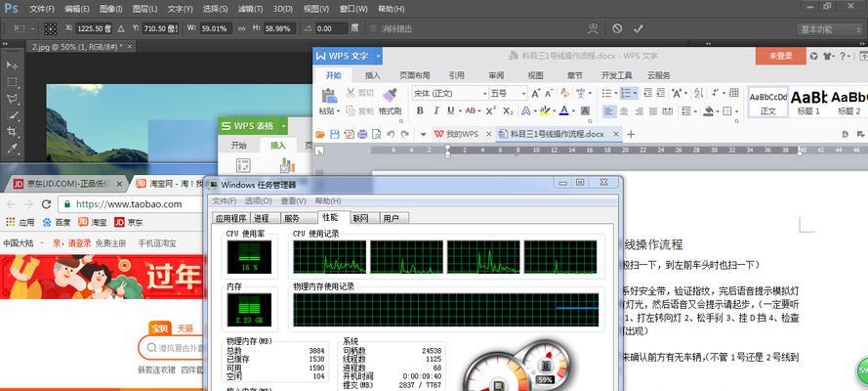Click the Superscript X² icon in WPS Writer
This screenshot has height=391, width=868.
490,110
